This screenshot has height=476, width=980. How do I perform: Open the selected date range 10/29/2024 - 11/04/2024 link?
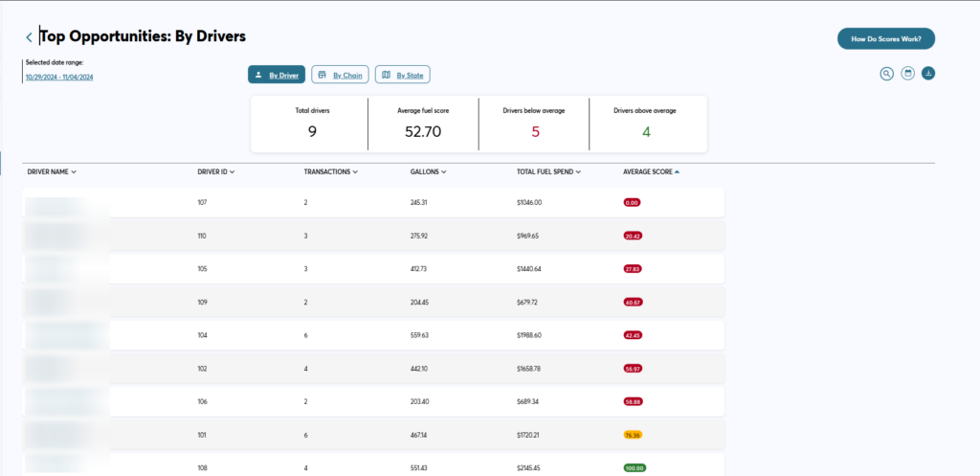click(59, 78)
